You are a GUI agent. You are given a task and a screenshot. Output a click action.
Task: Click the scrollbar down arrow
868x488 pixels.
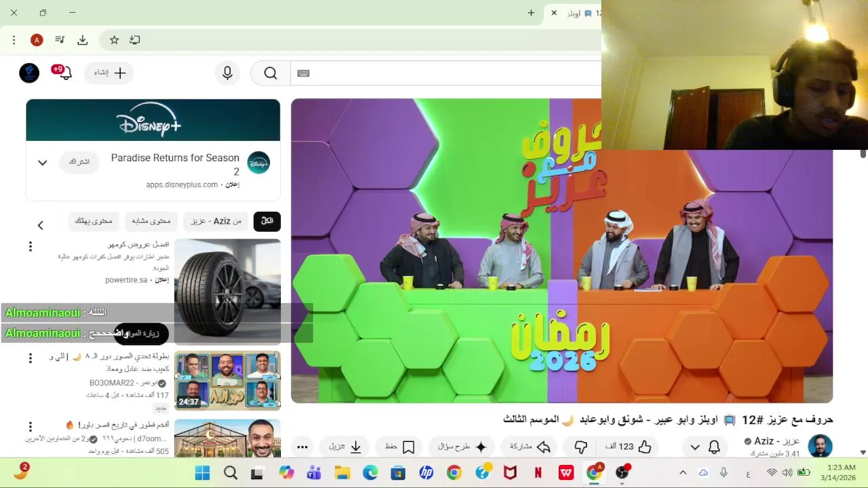863,452
